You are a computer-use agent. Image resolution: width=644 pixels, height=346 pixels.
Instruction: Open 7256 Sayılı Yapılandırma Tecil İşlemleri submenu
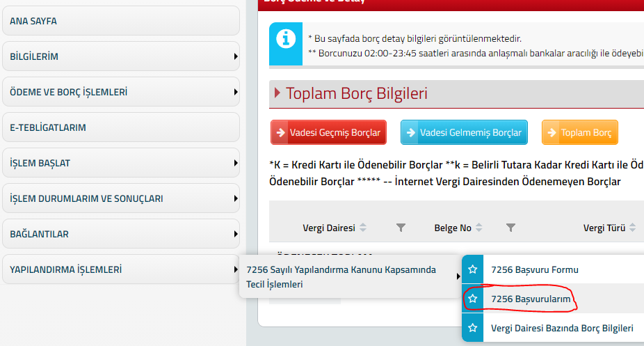tap(346, 277)
